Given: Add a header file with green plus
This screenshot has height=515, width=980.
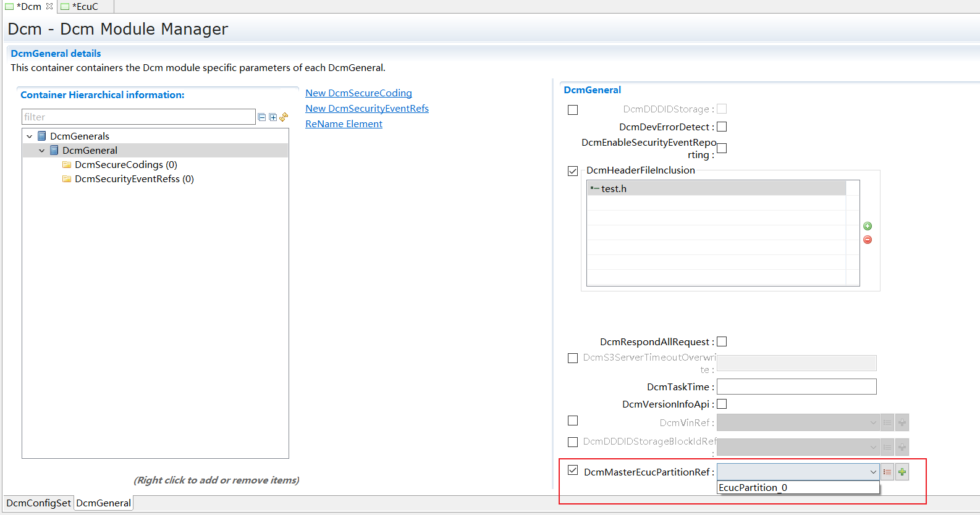Looking at the screenshot, I should [868, 226].
